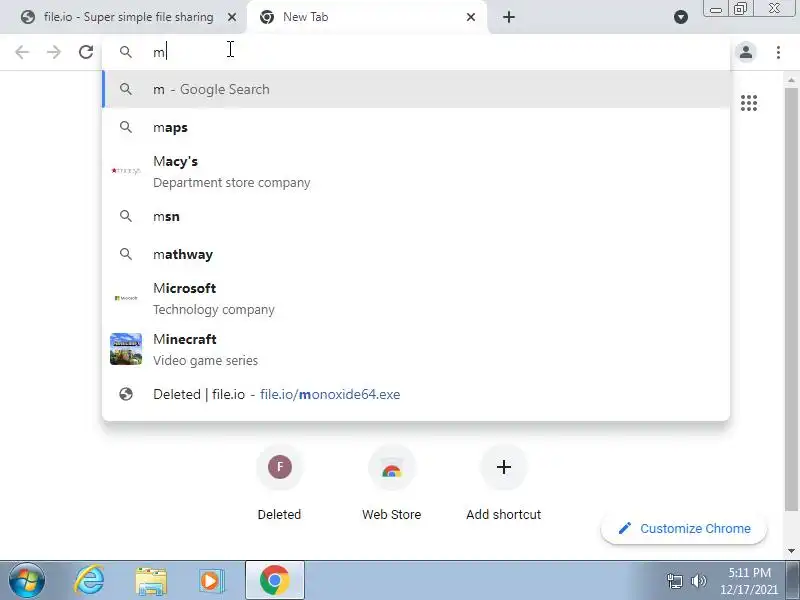The width and height of the screenshot is (800, 600).
Task: Click the network tray icon
Action: tap(674, 581)
